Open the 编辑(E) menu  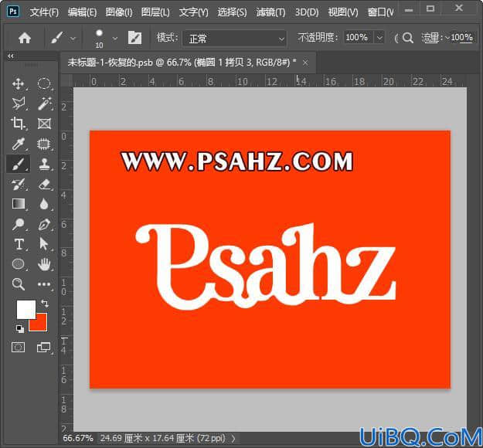click(82, 12)
